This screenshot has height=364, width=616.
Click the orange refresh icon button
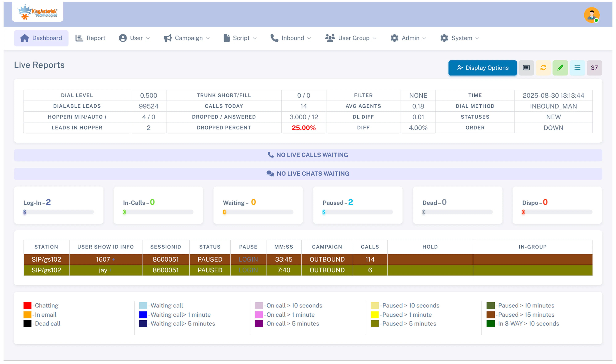click(543, 68)
